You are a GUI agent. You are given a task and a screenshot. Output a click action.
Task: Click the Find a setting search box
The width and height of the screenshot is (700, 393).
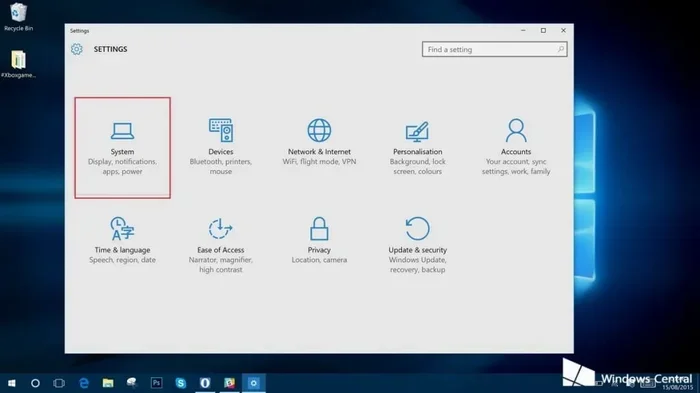pos(495,49)
